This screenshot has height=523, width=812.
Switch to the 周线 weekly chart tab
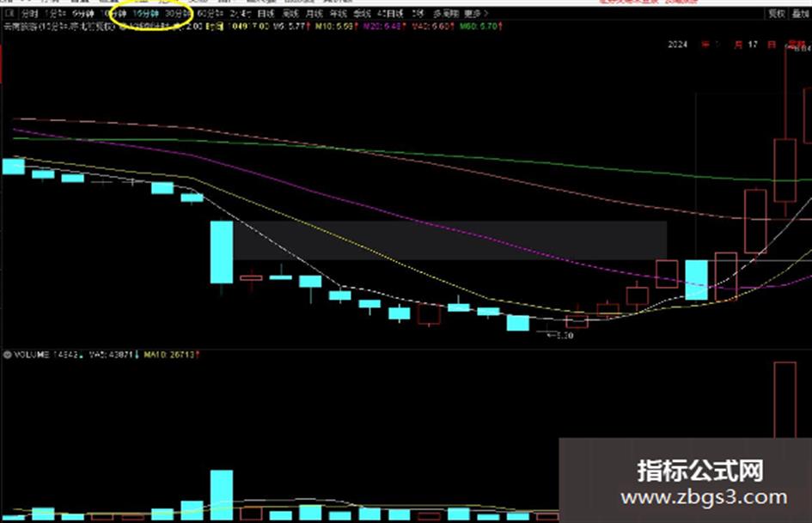coord(290,14)
